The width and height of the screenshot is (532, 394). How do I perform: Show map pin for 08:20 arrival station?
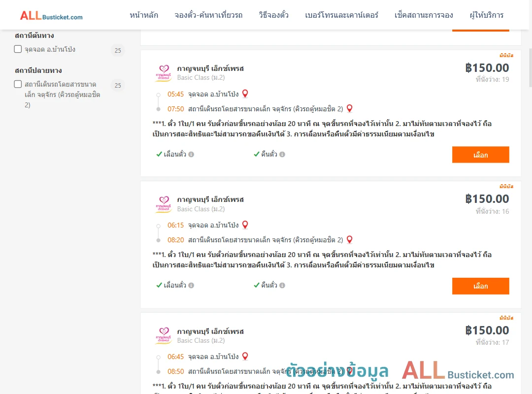point(349,239)
